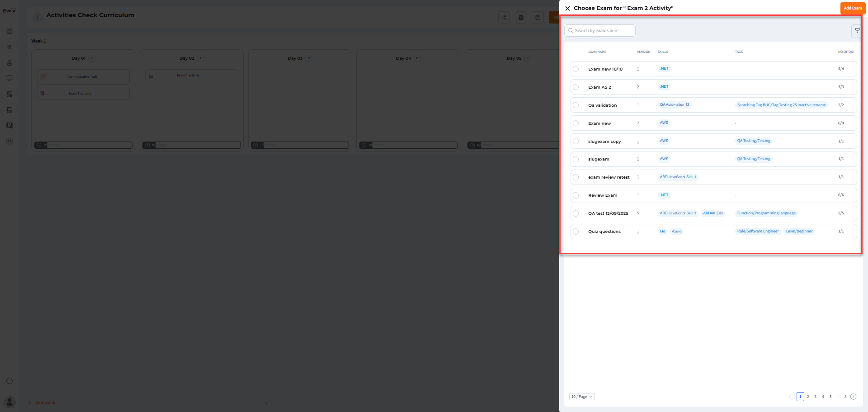Open version 1 link of Qa validation
Screen dimensions: 868x412
[638, 105]
